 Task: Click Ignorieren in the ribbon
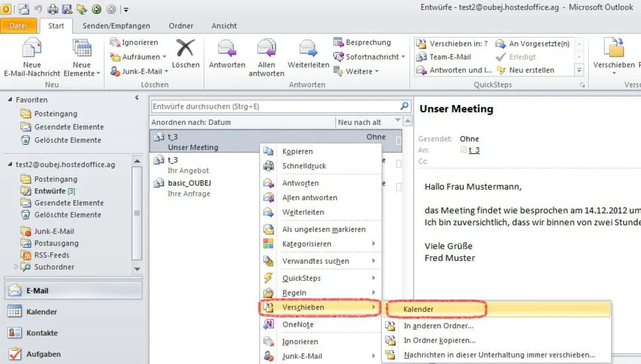134,42
